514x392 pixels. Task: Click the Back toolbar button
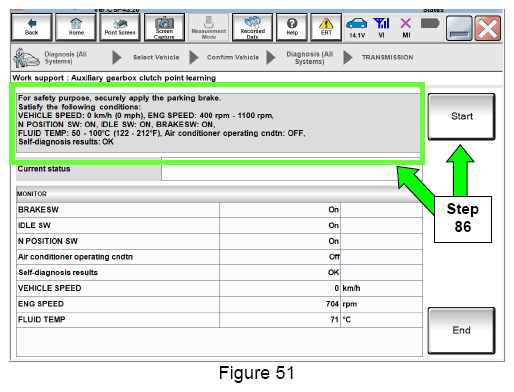pos(31,27)
